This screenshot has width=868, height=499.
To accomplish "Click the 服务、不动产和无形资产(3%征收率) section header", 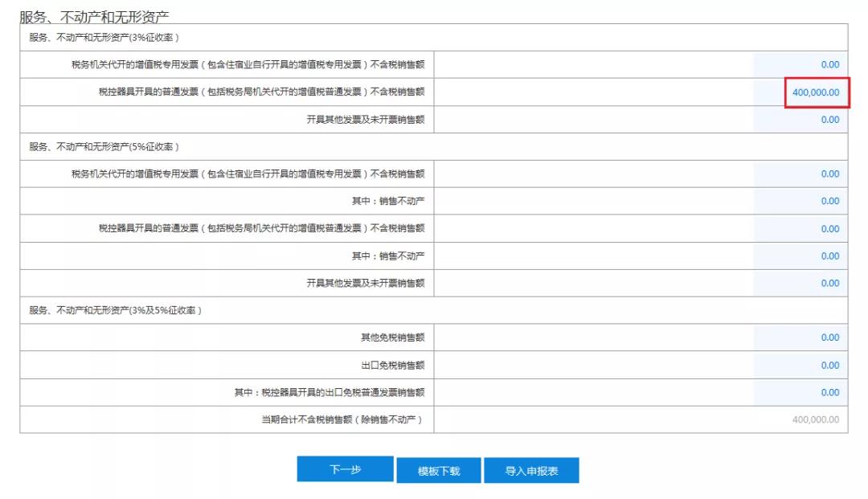I will pos(104,37).
